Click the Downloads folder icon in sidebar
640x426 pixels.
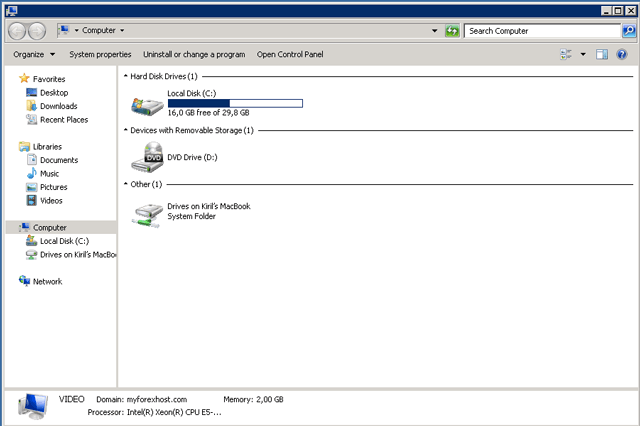click(x=31, y=106)
